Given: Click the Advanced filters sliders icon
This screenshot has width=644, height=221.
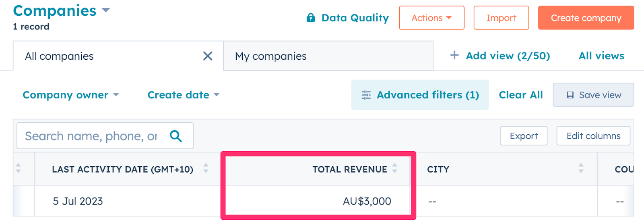Looking at the screenshot, I should pos(366,95).
